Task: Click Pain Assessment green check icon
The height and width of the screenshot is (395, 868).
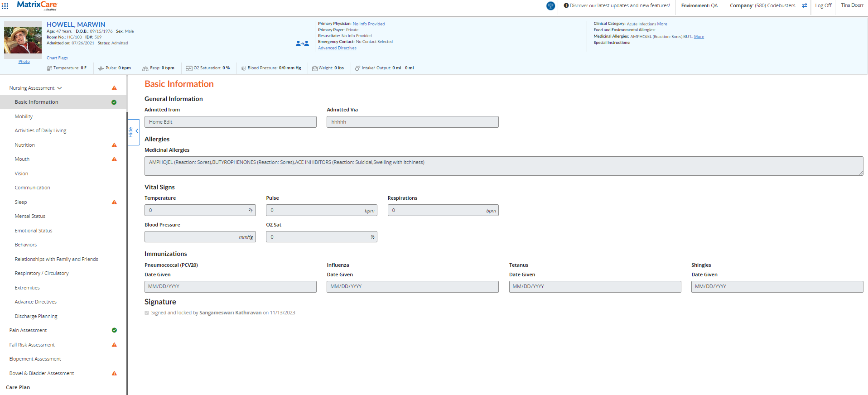Action: point(114,330)
